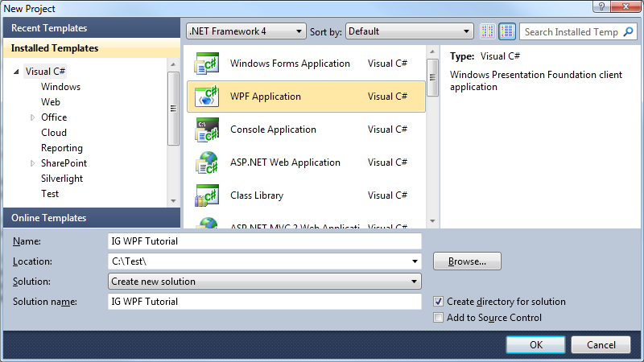Open the Location path dropdown
This screenshot has height=362, width=644.
(415, 261)
